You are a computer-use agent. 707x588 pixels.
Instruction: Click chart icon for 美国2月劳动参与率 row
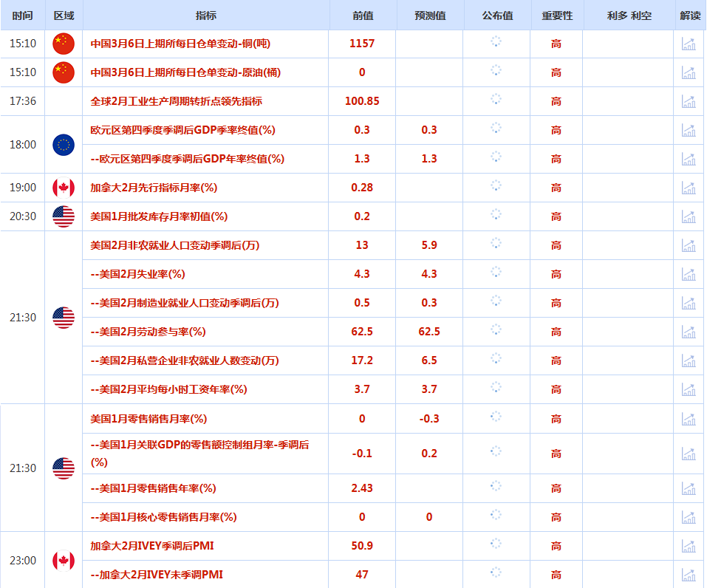pyautogui.click(x=689, y=332)
